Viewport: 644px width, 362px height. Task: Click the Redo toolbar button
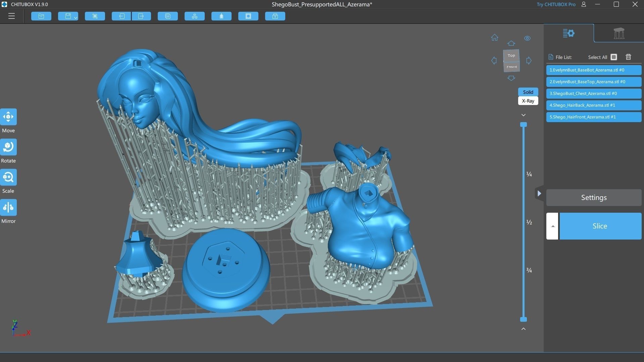click(x=141, y=16)
